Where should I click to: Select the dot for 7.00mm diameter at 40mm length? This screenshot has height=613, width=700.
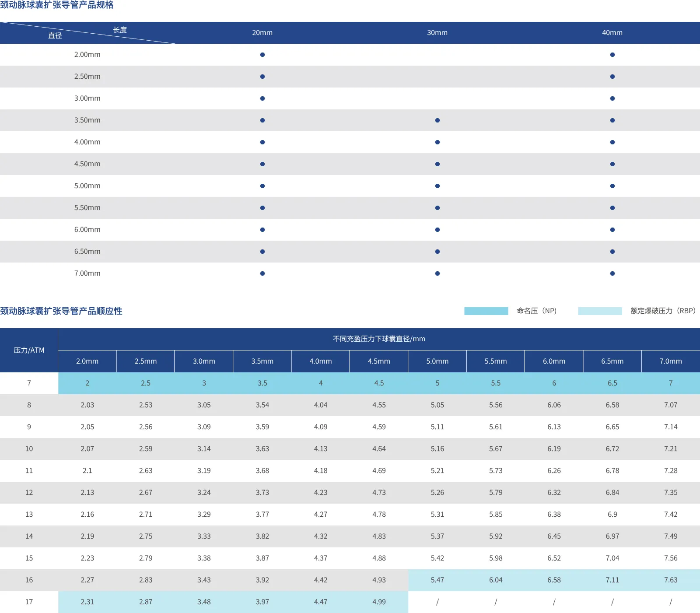pyautogui.click(x=612, y=273)
